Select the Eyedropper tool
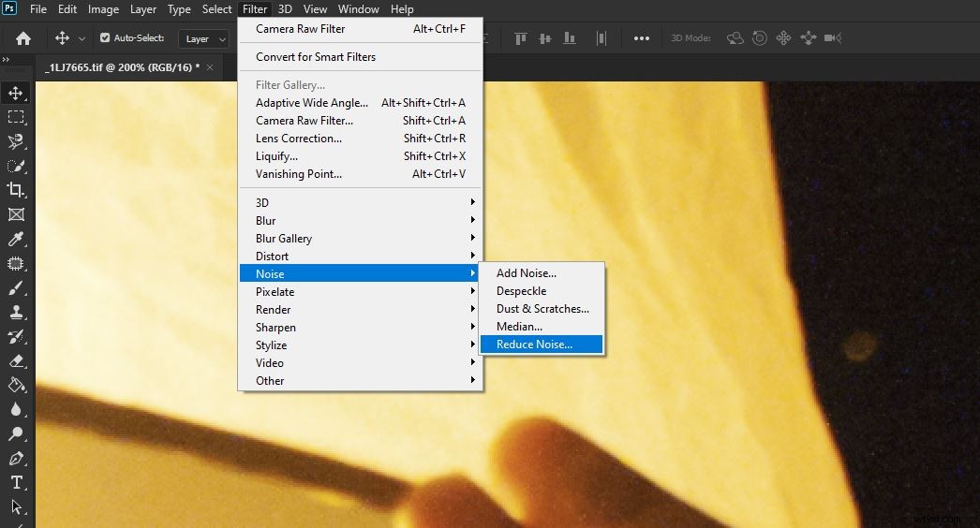 (x=16, y=239)
